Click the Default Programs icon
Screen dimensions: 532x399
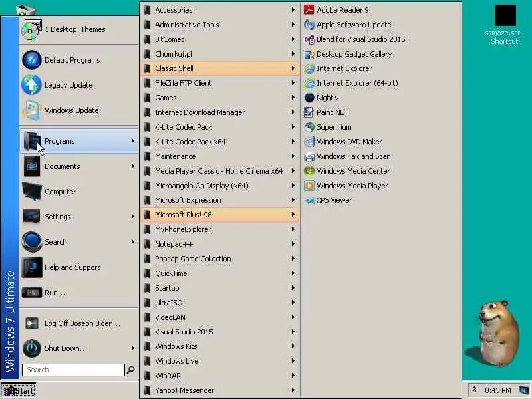coord(31,60)
